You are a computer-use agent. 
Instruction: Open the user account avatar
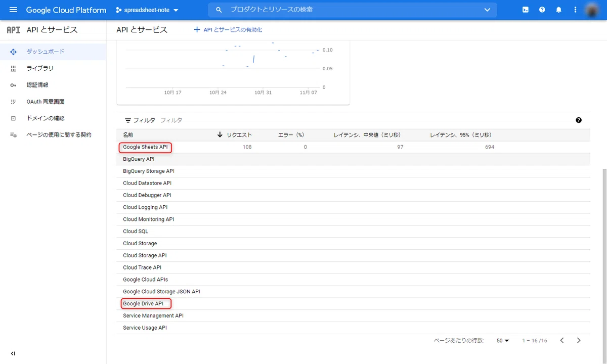click(592, 10)
